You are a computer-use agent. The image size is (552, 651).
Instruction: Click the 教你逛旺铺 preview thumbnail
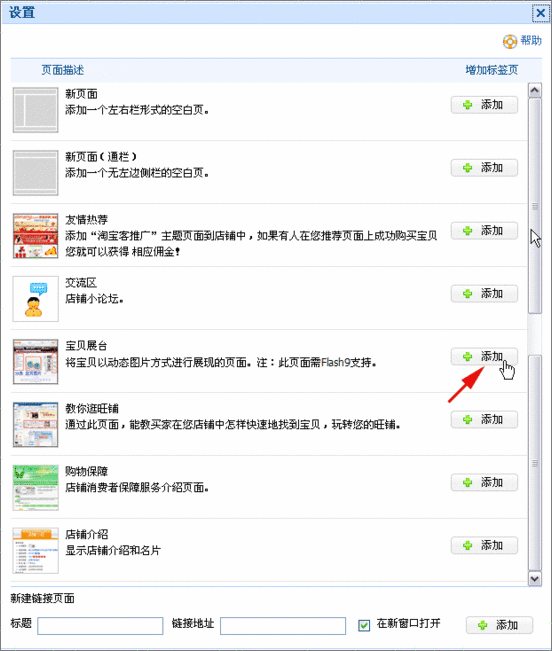tap(35, 425)
